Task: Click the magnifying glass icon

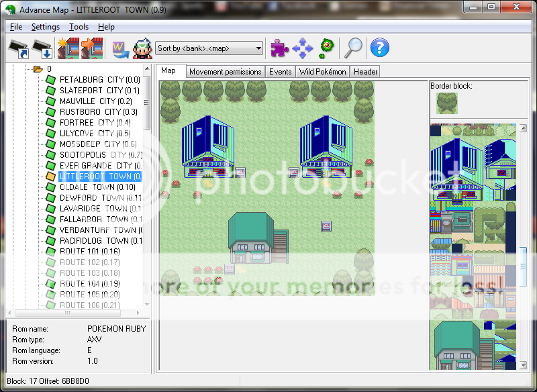Action: point(353,48)
